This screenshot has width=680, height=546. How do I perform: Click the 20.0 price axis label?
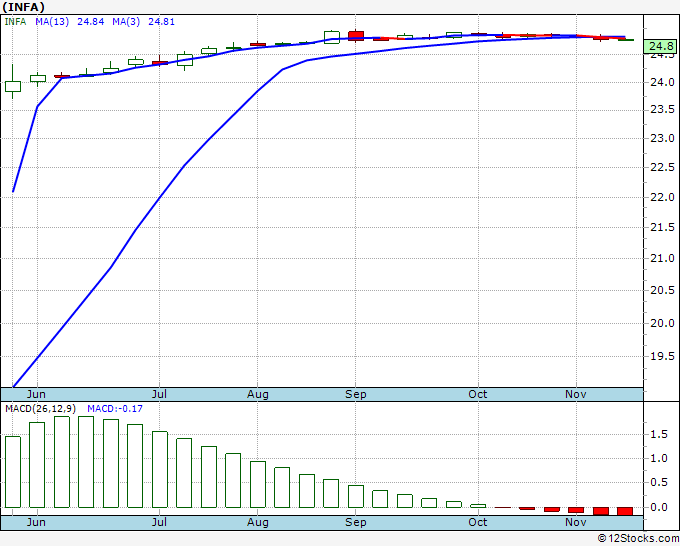point(662,323)
